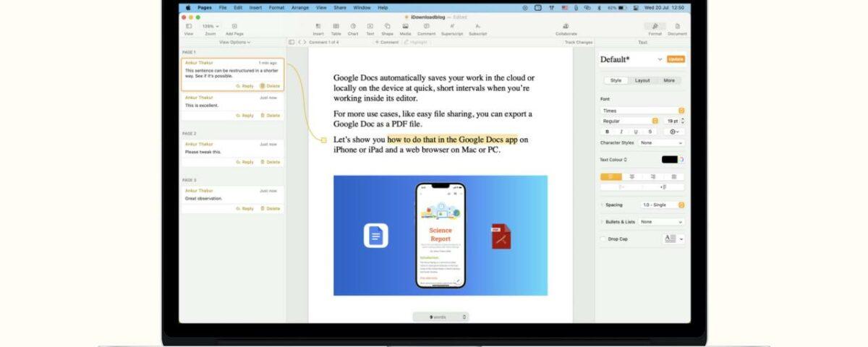Insert a Shape from the toolbar
Image resolution: width=868 pixels, height=347 pixels.
click(x=387, y=26)
